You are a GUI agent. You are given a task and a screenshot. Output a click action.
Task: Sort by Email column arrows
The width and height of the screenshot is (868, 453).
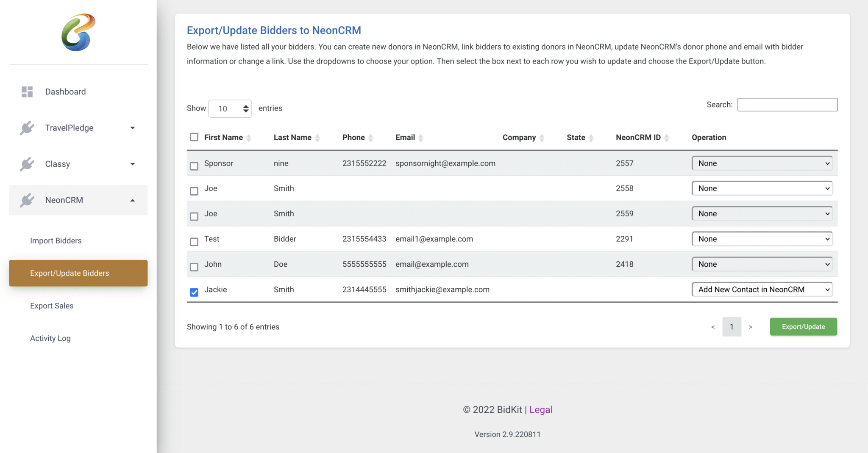tap(421, 138)
